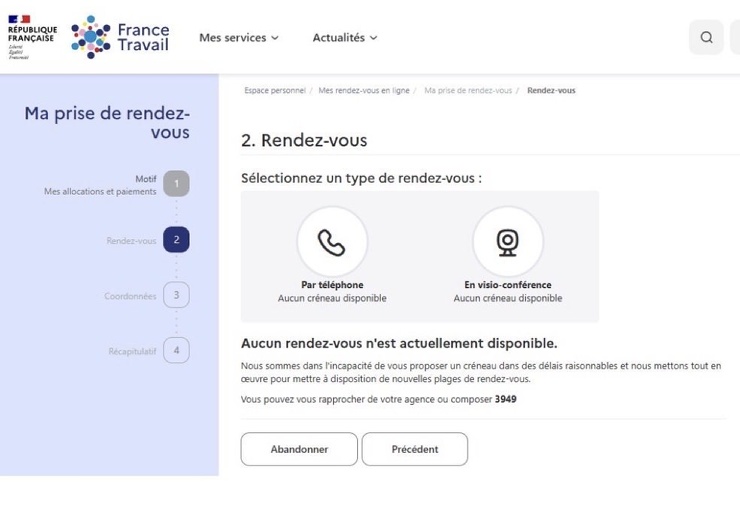
Task: Click step 4 Récapitulatif circle
Action: (x=176, y=351)
